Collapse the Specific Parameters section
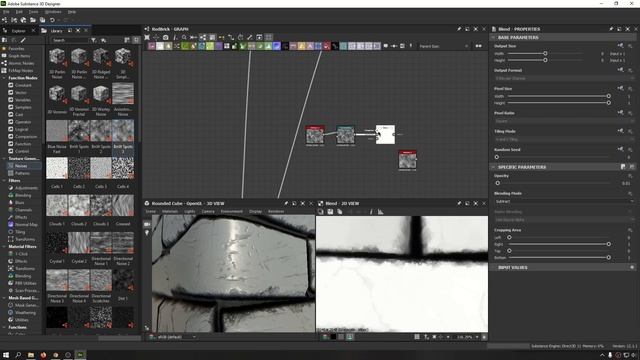The width and height of the screenshot is (640, 360). coord(493,167)
